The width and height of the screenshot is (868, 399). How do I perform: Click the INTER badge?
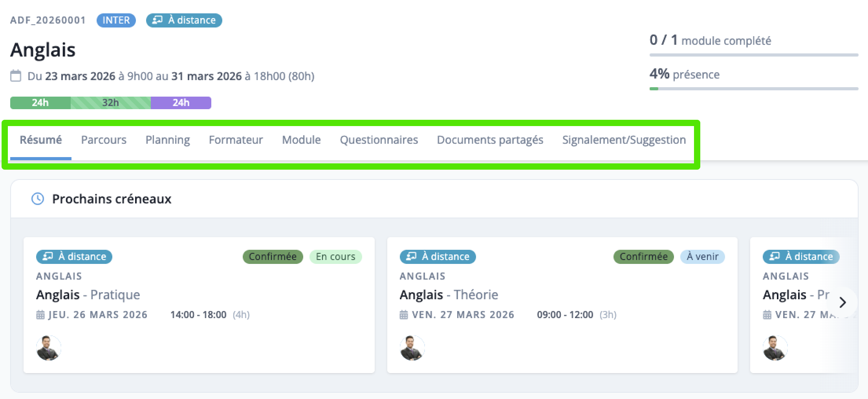[x=116, y=20]
